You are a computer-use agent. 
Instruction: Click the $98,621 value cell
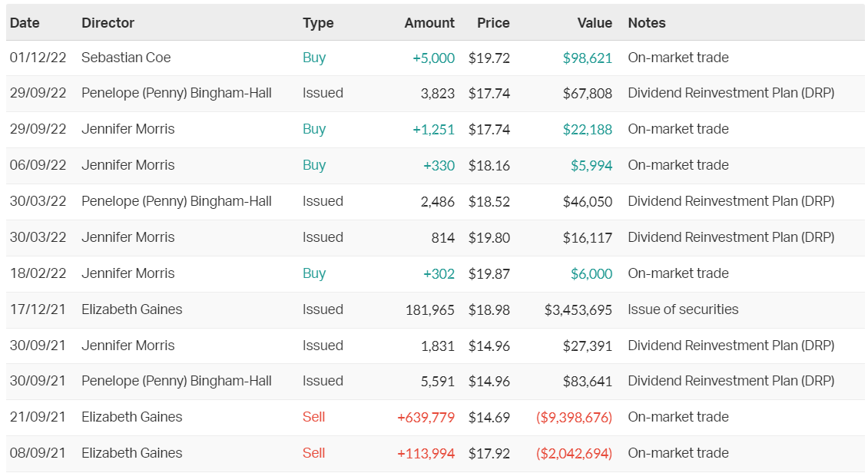[587, 58]
